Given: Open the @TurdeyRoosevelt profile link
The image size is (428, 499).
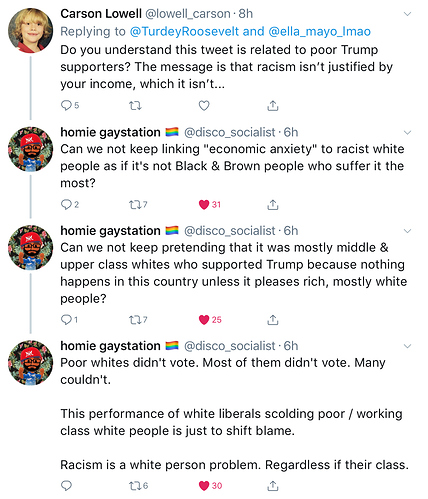Looking at the screenshot, I should (184, 31).
